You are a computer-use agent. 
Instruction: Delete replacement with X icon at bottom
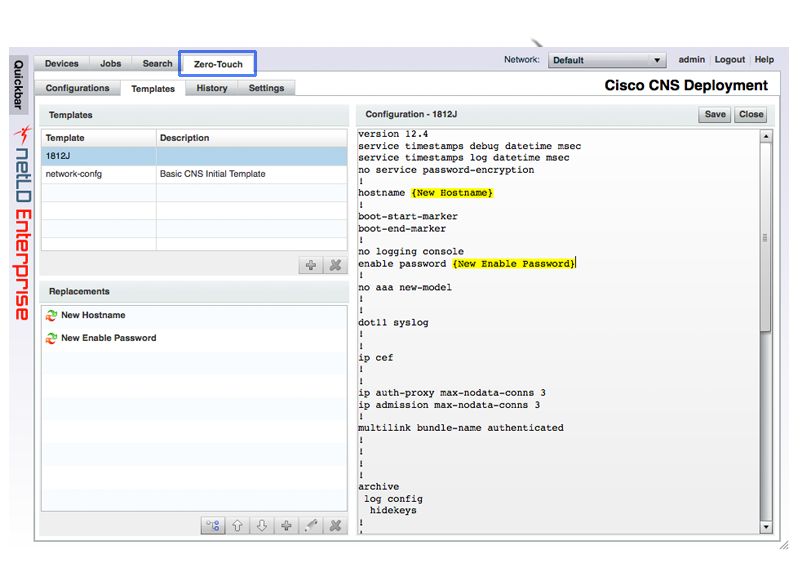[335, 525]
